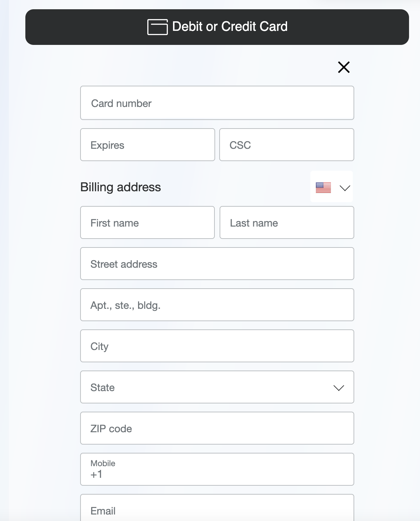Screen dimensions: 420x521
Task: Expand the country selector chevron
Action: coord(345,188)
